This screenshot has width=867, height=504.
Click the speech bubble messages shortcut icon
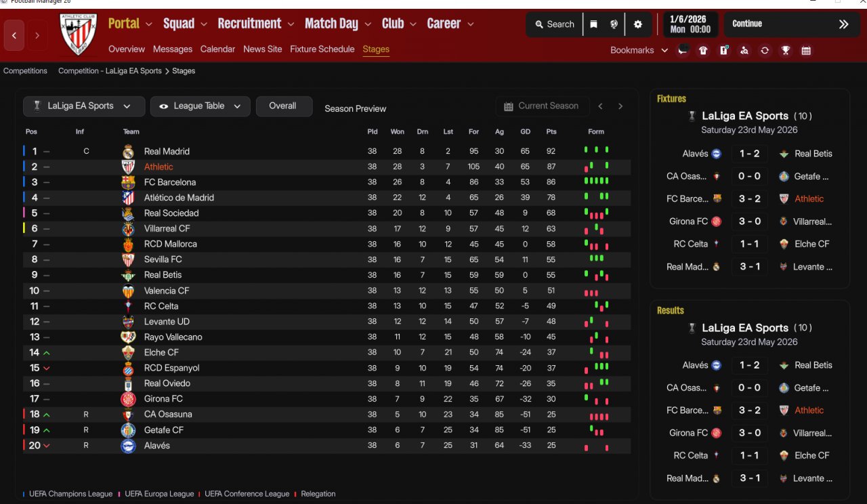[x=683, y=50]
